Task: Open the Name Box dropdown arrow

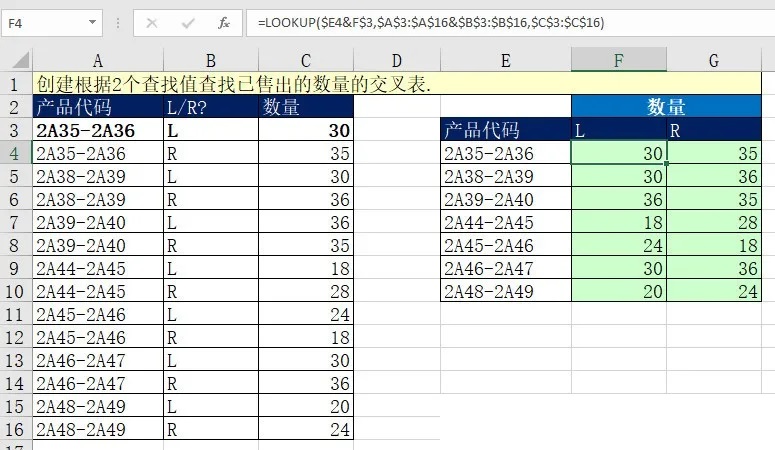Action: pos(92,22)
